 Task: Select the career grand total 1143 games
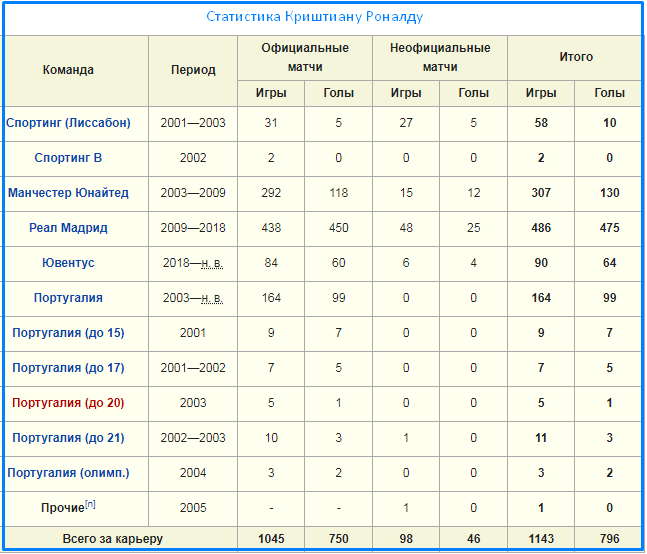pos(541,539)
